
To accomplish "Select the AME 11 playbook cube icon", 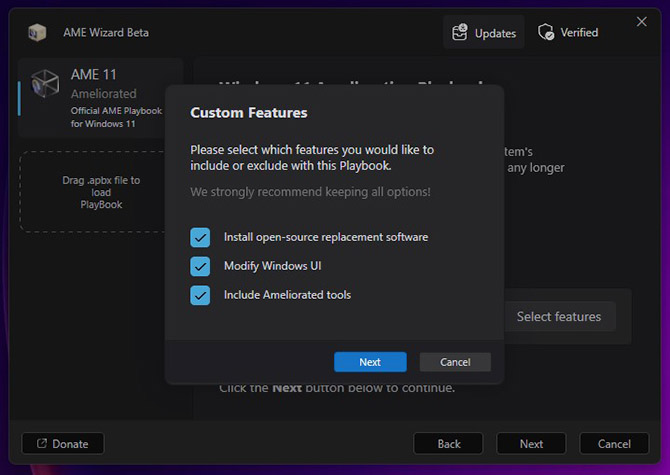I will point(45,83).
